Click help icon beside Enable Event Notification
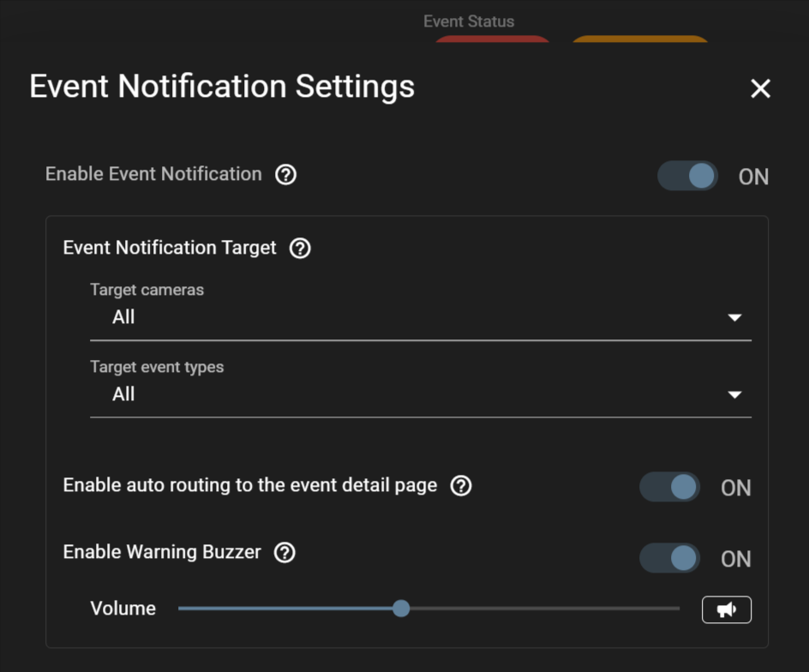809x672 pixels. coord(286,175)
